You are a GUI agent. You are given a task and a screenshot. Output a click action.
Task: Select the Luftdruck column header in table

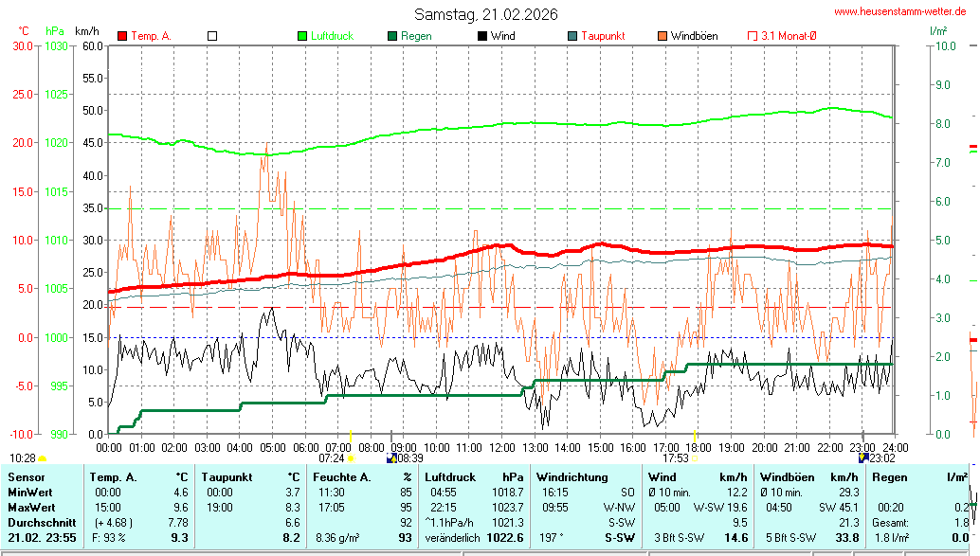pyautogui.click(x=449, y=477)
